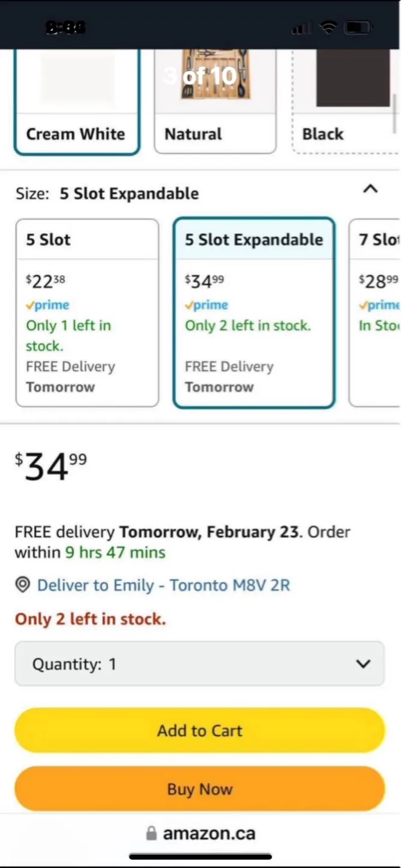Expand the Quantity selector arrow

[x=363, y=664]
